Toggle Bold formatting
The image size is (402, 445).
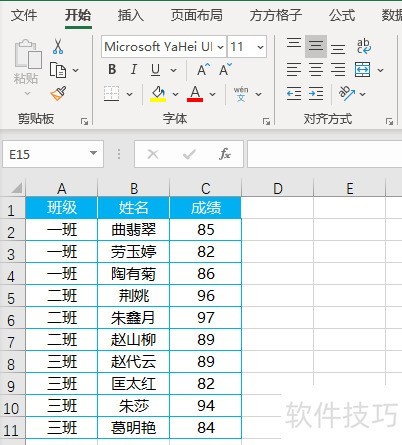coord(112,70)
